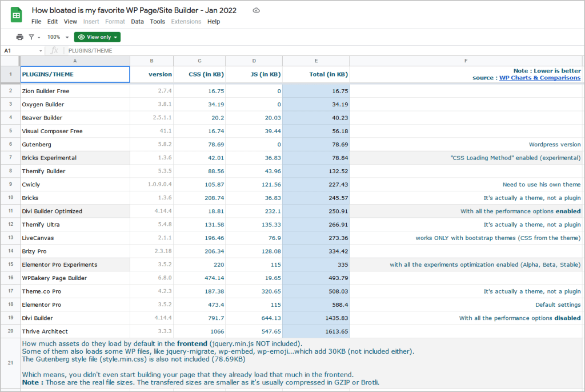Select the PLUGINS/THEME header cell
This screenshot has width=585, height=392.
pyautogui.click(x=75, y=74)
